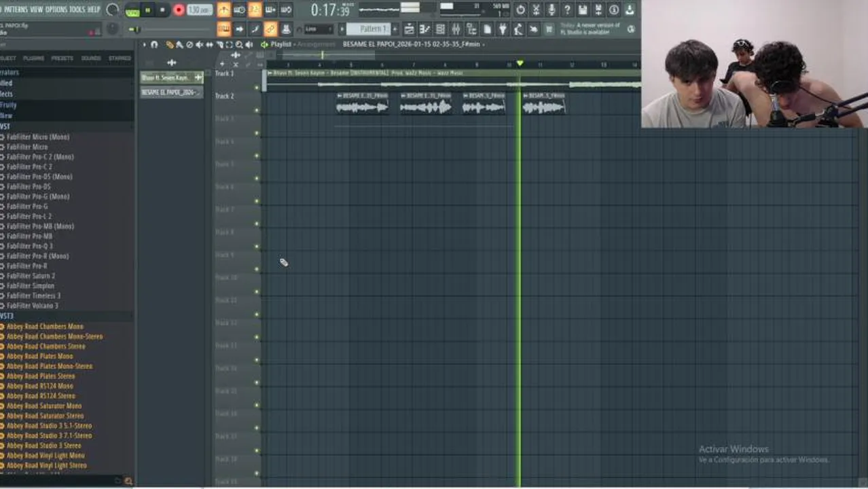This screenshot has width=868, height=489.
Task: Click the audio editor scissors icon
Action: (x=536, y=10)
